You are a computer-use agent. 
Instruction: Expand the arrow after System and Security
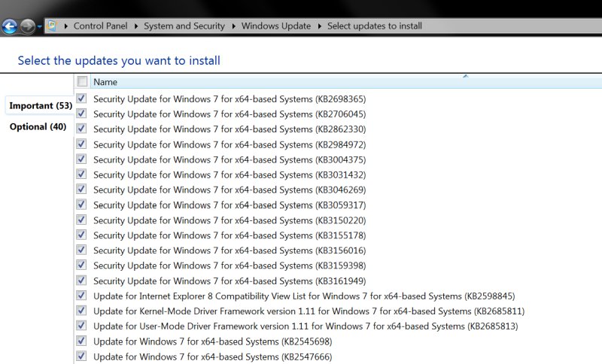coord(233,26)
